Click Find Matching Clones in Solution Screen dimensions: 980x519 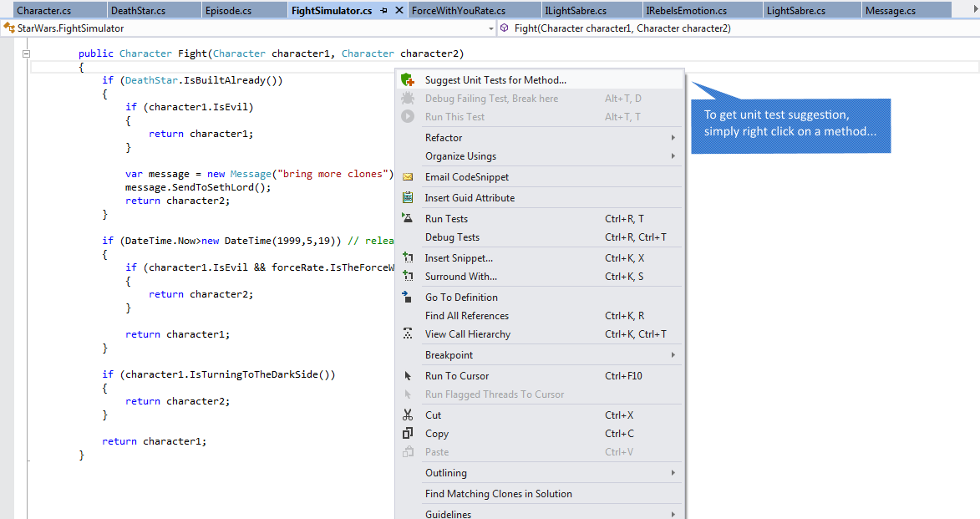pos(499,493)
